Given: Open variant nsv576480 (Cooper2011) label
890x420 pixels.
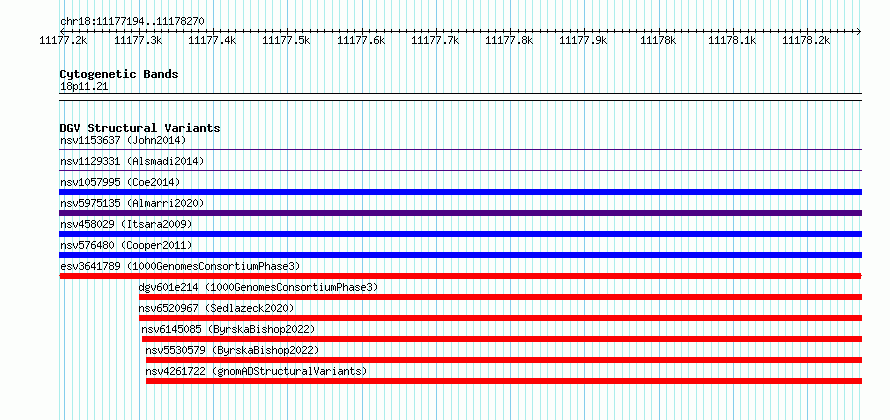Looking at the screenshot, I should point(126,245).
